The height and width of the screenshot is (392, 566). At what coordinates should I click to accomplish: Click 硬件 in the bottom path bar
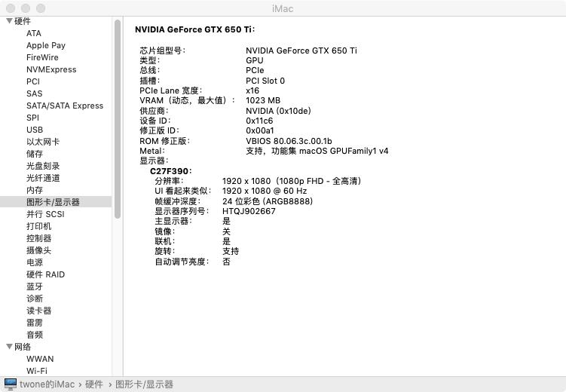click(94, 384)
